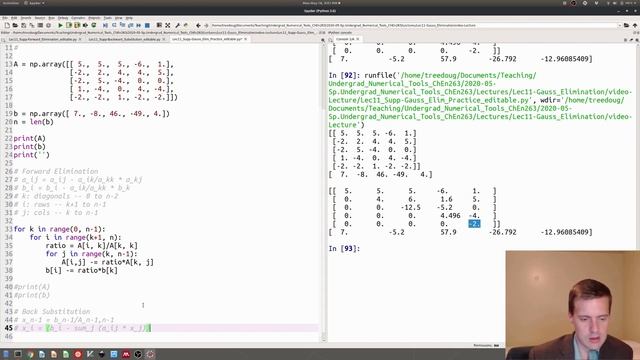The height and width of the screenshot is (360, 640).
Task: Click the Save file icon
Action: (23, 25)
